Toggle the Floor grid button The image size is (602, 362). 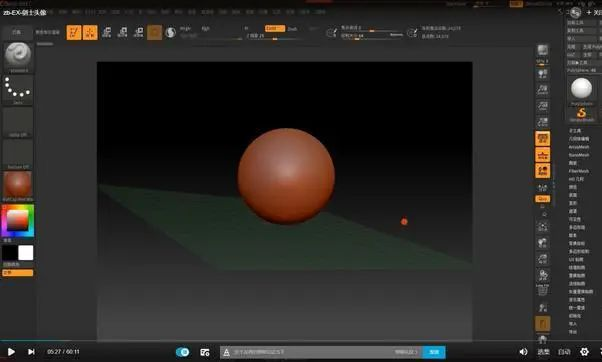[542, 155]
